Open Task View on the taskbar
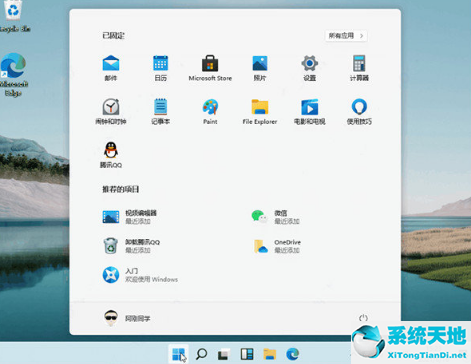Image resolution: width=471 pixels, height=364 pixels. 224,354
